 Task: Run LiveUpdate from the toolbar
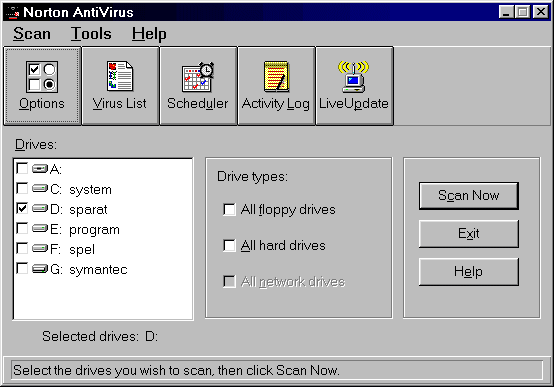354,86
